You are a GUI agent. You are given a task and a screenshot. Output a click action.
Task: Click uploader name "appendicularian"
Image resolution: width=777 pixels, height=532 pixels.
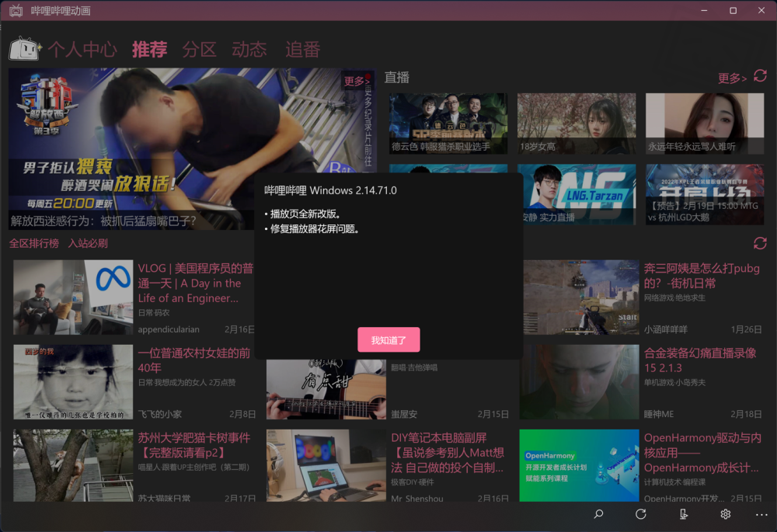(x=169, y=329)
